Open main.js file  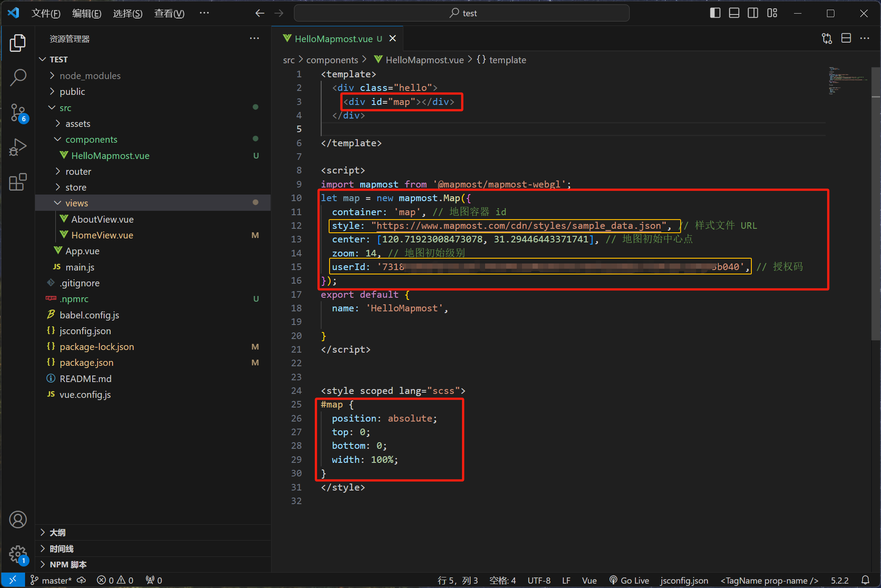pyautogui.click(x=153, y=267)
